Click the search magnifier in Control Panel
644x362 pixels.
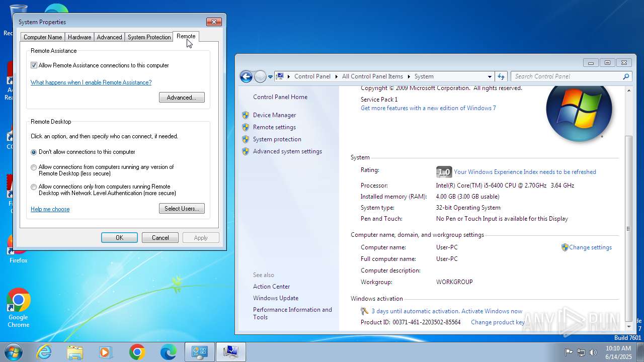tap(626, 76)
